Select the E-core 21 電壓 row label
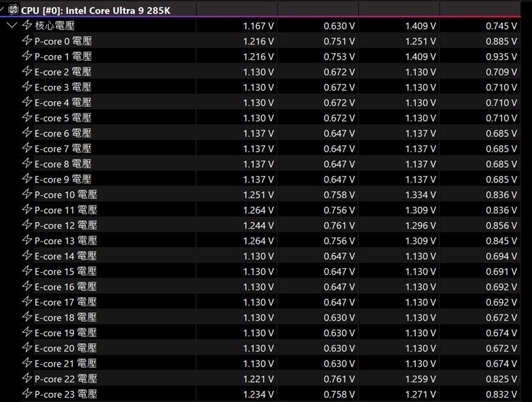The height and width of the screenshot is (402, 532). click(x=65, y=364)
